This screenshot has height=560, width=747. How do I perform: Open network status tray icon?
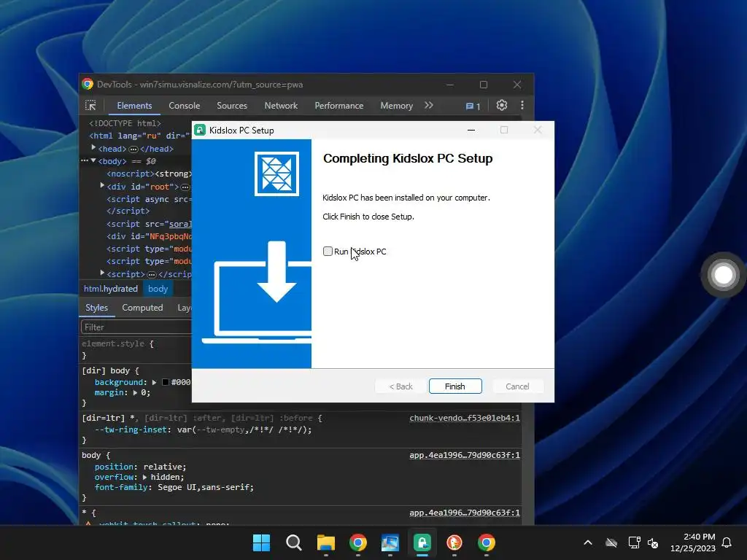(634, 542)
